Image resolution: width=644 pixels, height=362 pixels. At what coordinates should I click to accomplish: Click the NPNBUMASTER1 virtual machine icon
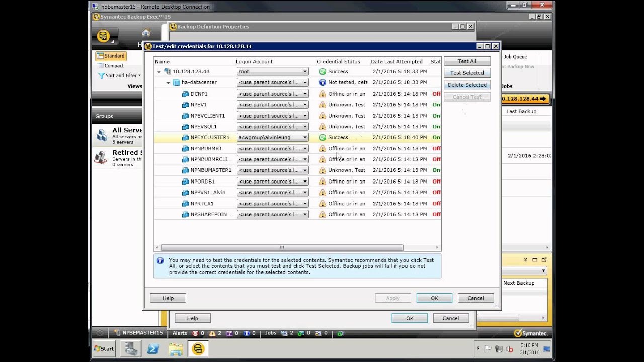(x=185, y=170)
